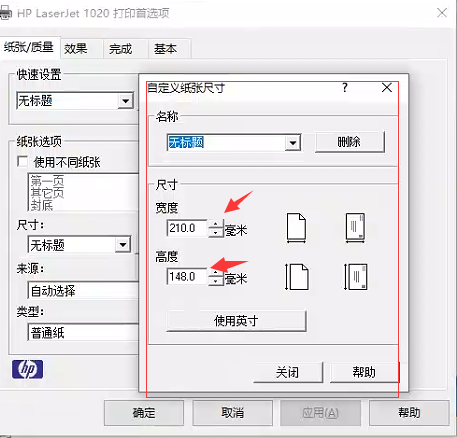Screen dimensions: 457x438
Task: Click the envelope height diagram icon
Action: point(356,277)
